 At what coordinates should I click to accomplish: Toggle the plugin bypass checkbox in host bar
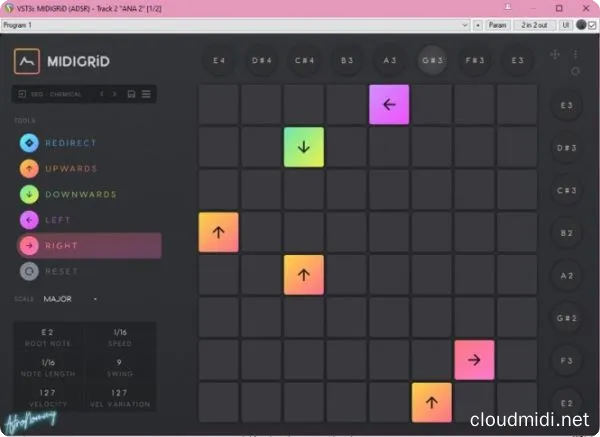coord(591,24)
